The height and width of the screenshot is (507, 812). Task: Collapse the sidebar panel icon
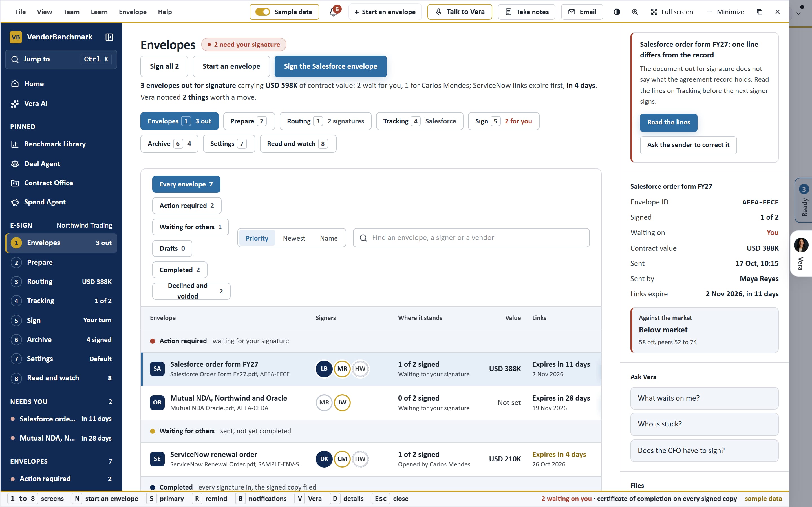point(109,37)
